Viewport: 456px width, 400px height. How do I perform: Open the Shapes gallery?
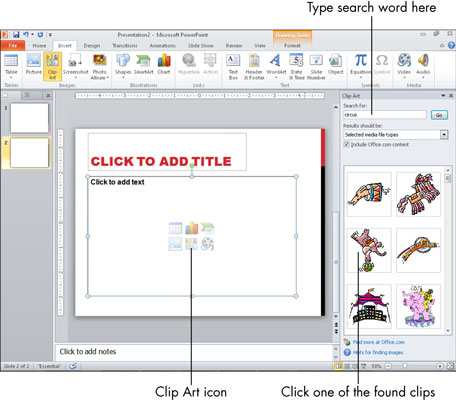pyautogui.click(x=123, y=66)
